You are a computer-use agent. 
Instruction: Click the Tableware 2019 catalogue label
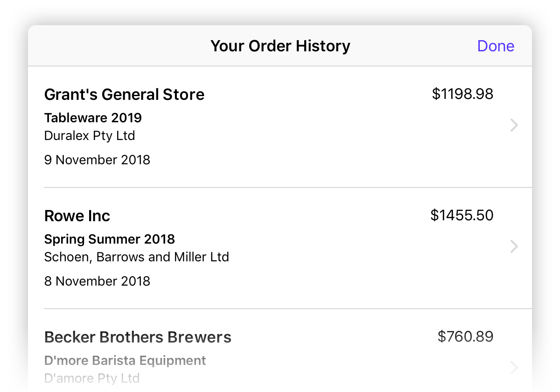point(93,118)
